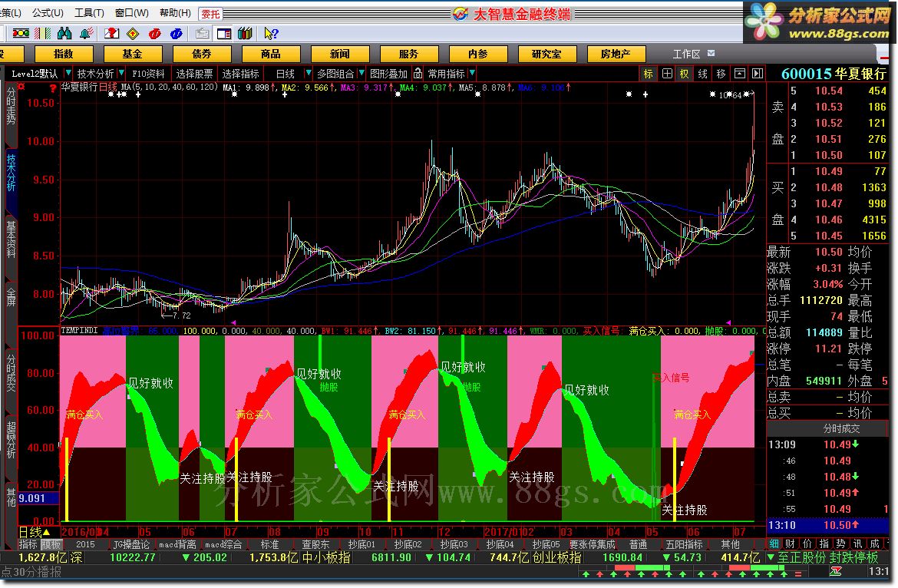Select the 要涨停集成 indicator tab
This screenshot has width=898, height=588.
(593, 544)
